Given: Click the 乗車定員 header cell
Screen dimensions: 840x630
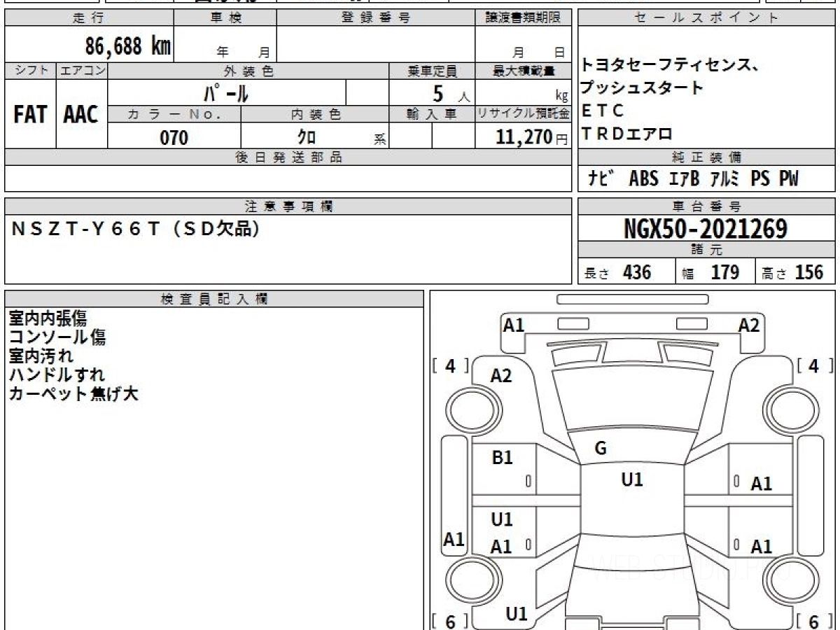Looking at the screenshot, I should click(x=432, y=71).
